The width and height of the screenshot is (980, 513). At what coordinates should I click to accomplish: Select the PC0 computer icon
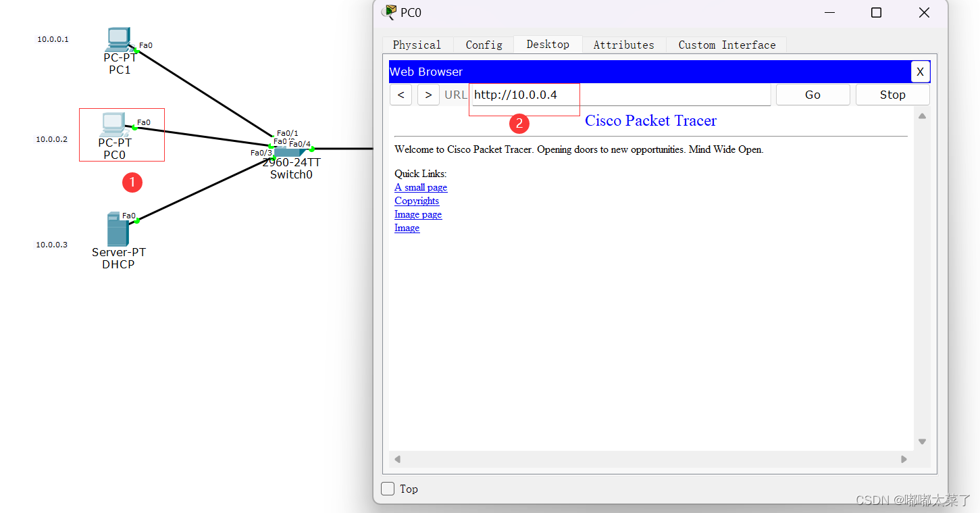click(x=114, y=125)
